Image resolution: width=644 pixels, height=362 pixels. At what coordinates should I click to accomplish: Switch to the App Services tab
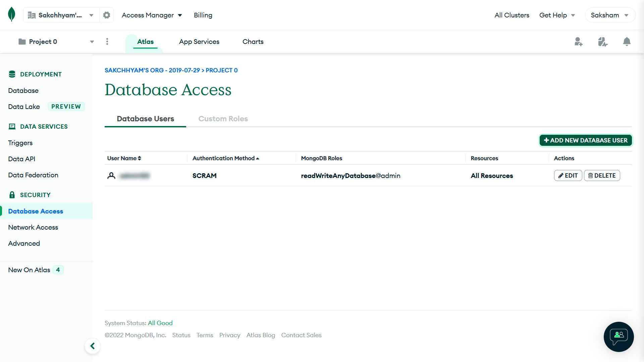tap(199, 42)
